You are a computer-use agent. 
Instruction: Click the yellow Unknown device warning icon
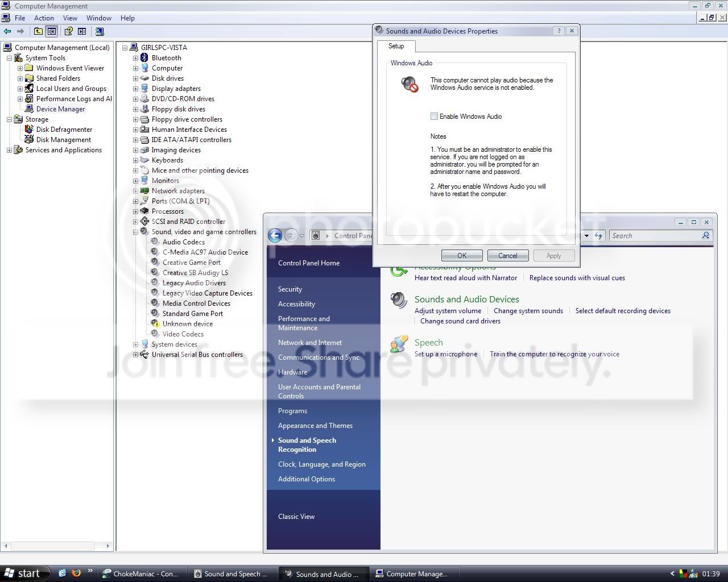click(155, 324)
